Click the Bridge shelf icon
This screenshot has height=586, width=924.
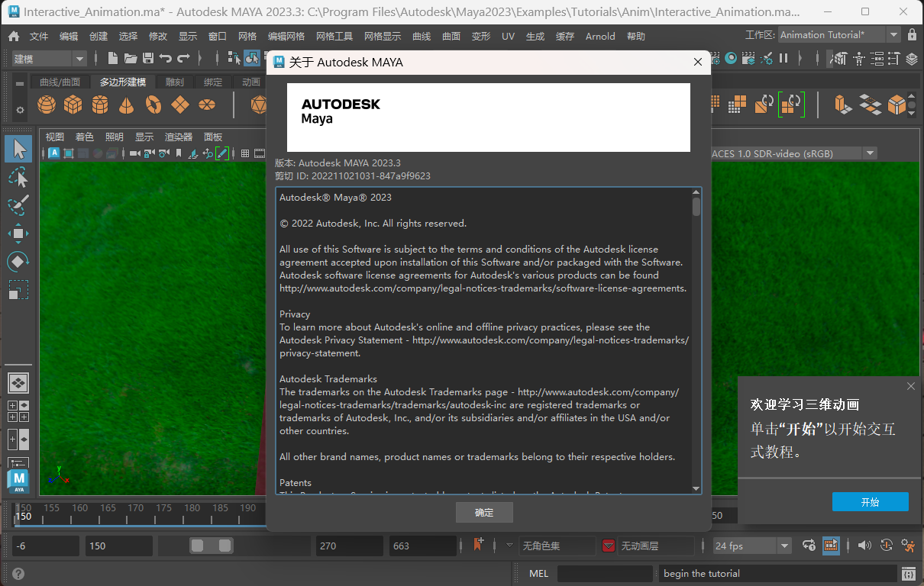click(870, 104)
